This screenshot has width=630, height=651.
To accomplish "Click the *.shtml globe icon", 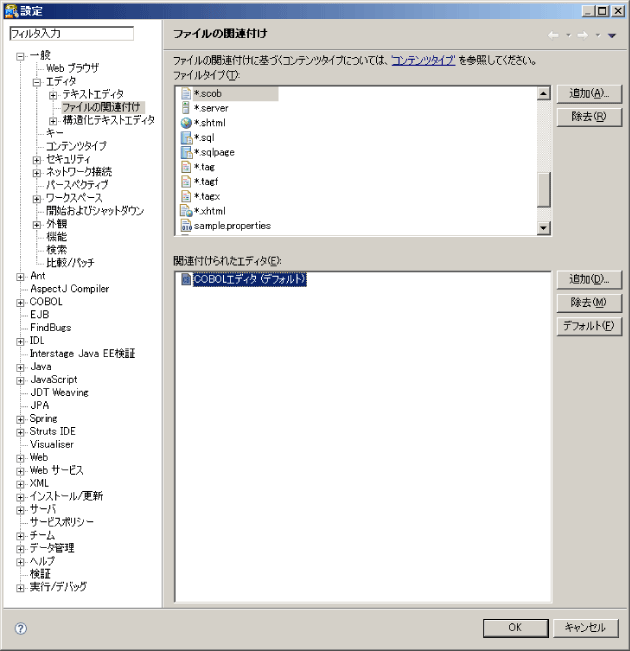I will pos(186,123).
